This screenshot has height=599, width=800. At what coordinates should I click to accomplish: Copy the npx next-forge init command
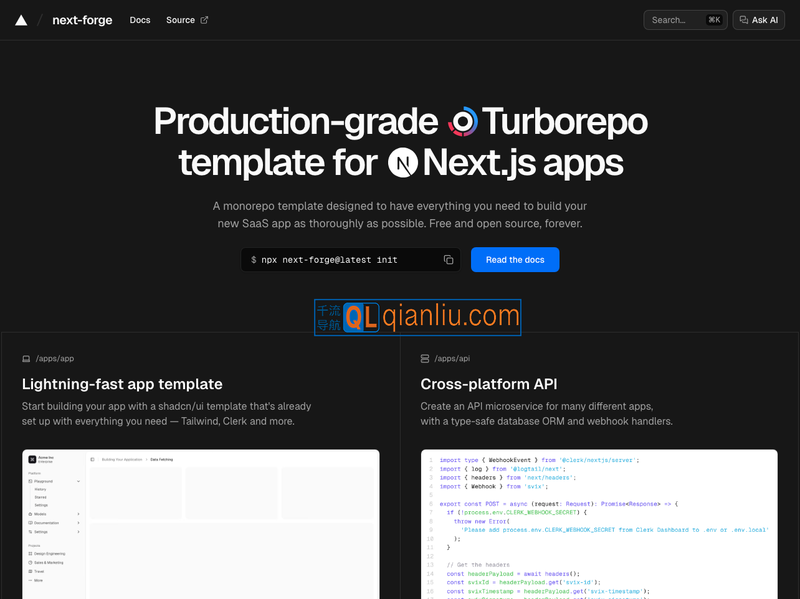coord(449,260)
